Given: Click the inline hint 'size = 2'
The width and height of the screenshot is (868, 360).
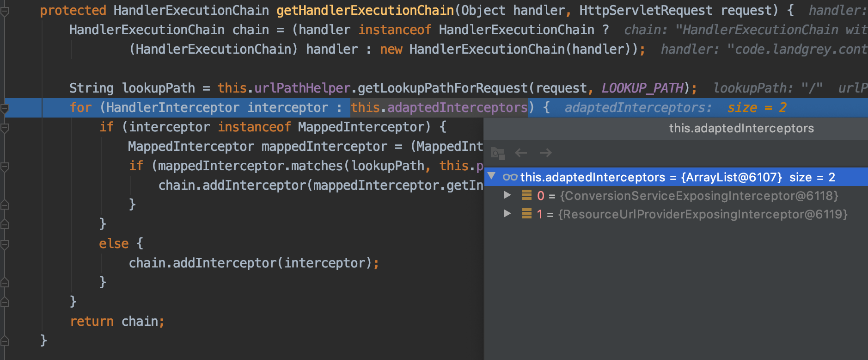Looking at the screenshot, I should coord(757,107).
